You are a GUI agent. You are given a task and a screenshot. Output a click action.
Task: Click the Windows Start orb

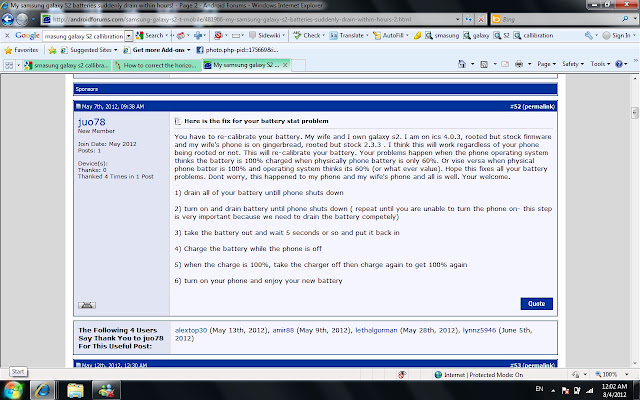click(13, 390)
